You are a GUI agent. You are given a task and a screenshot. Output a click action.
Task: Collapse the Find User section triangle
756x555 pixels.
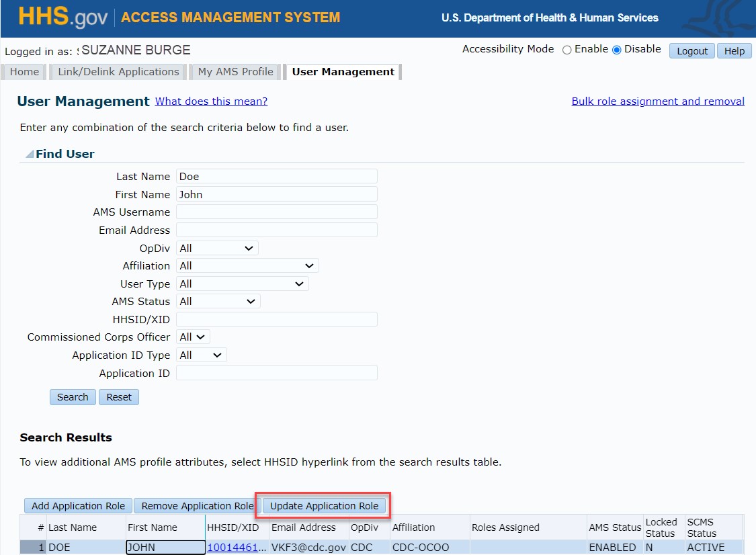30,155
